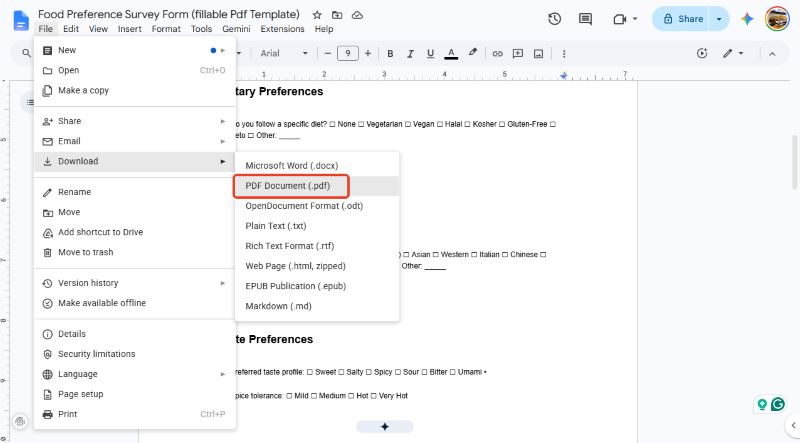This screenshot has width=800, height=443.
Task: Open the text color picker
Action: [451, 53]
